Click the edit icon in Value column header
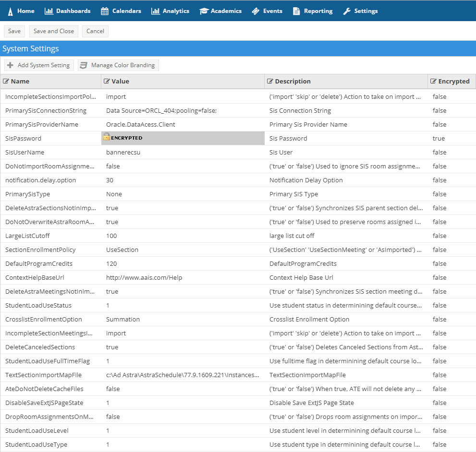The width and height of the screenshot is (476, 452). point(107,81)
